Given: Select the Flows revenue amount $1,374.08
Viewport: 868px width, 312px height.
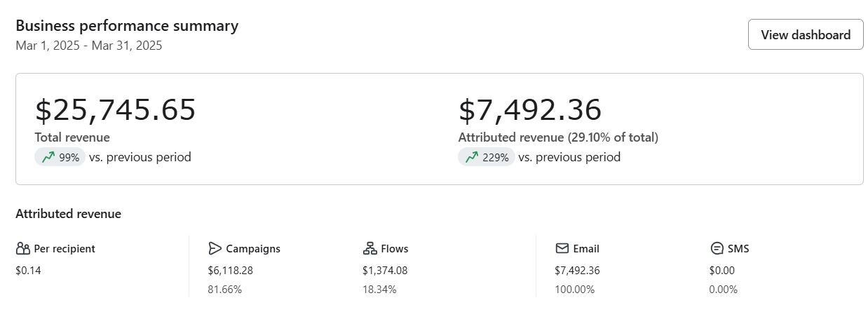Looking at the screenshot, I should pyautogui.click(x=385, y=271).
